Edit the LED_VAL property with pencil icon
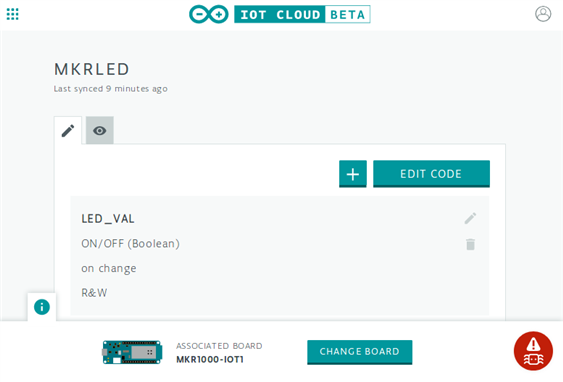The width and height of the screenshot is (563, 382). pyautogui.click(x=470, y=218)
